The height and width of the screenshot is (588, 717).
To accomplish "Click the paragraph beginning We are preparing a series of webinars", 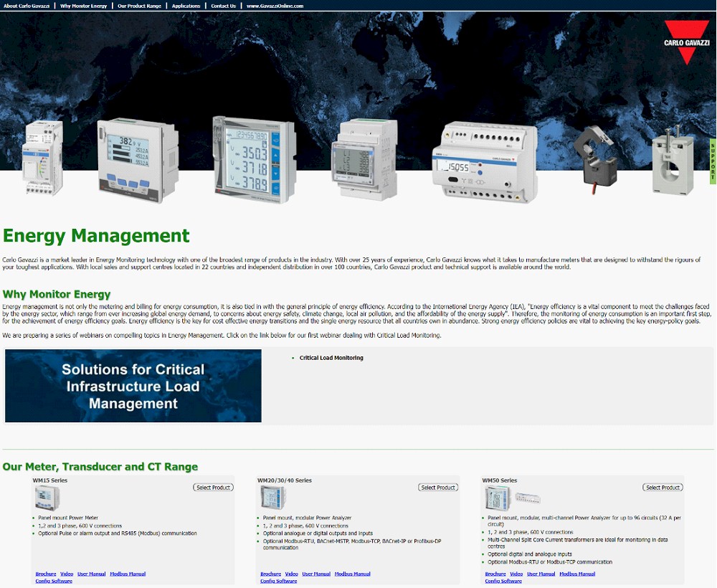I will pos(222,336).
